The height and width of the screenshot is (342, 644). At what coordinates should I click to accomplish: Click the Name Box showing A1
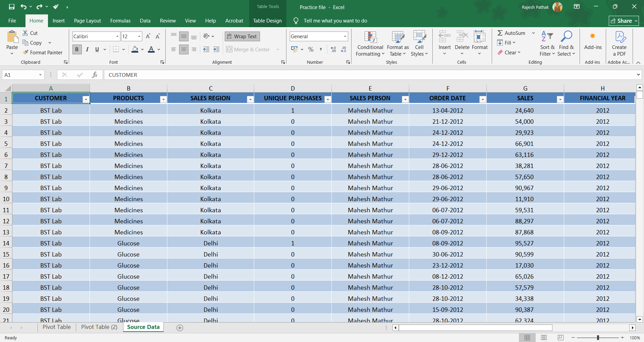point(20,74)
